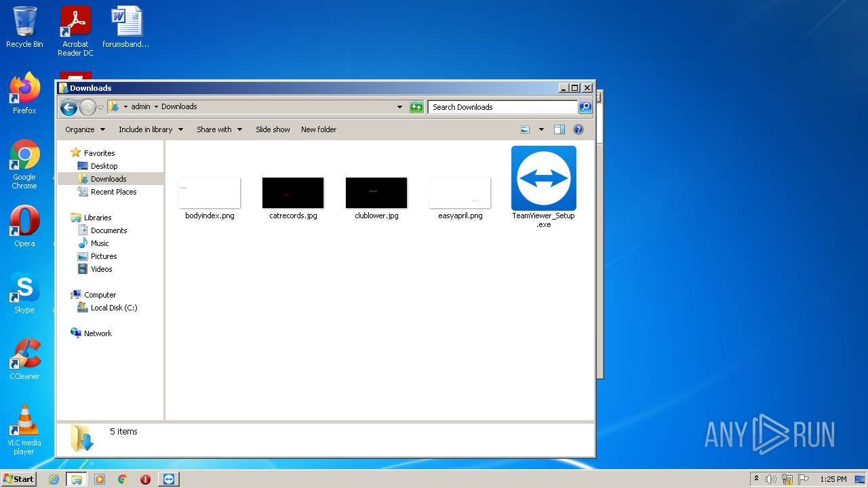Screen dimensions: 868x488
Task: Launch CCleaner desktop shortcut
Action: [x=24, y=359]
